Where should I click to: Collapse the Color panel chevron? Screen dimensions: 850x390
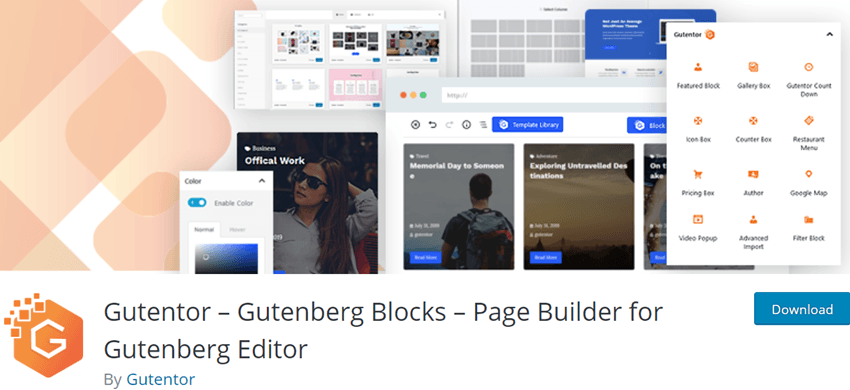coord(262,181)
